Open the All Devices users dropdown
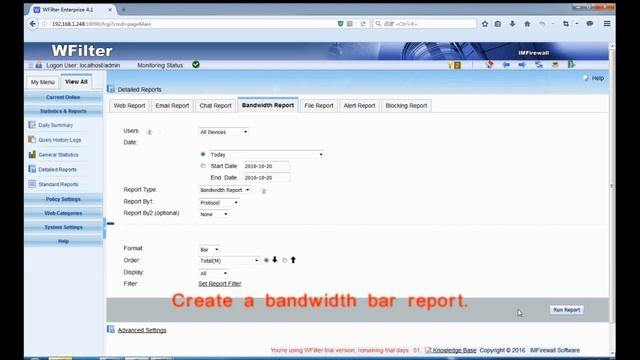 223,132
